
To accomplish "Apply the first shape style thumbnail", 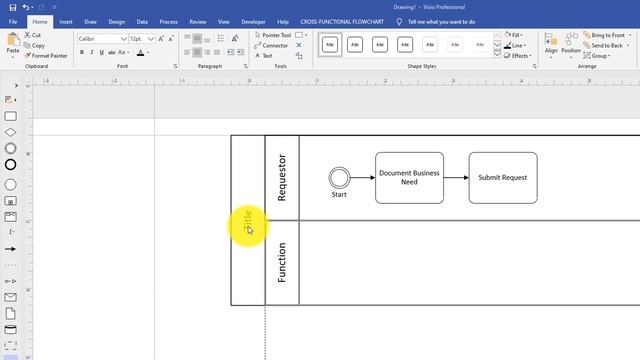I will (x=330, y=44).
